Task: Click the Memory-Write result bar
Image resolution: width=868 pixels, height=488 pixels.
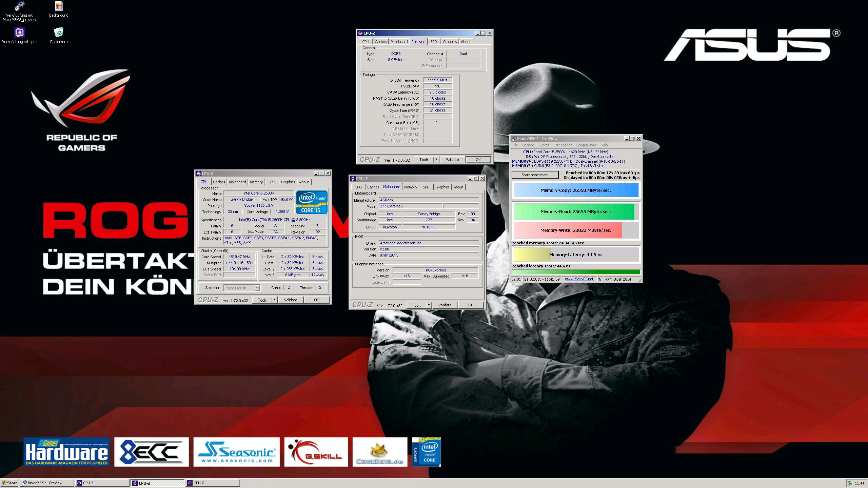Action: click(x=576, y=230)
